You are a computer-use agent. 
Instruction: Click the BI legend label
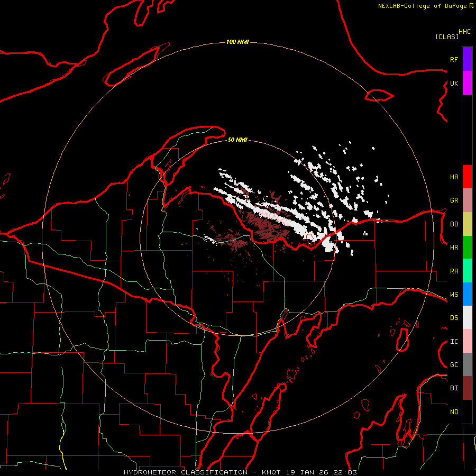coord(454,388)
